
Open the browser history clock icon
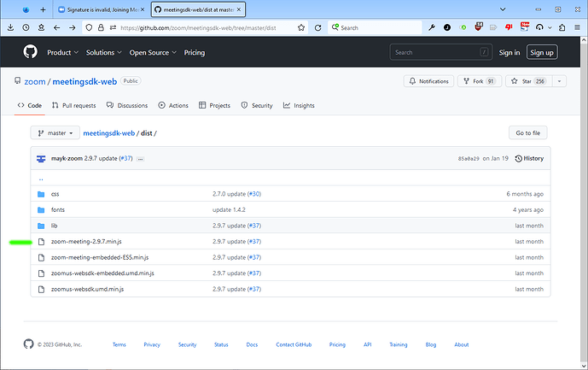pyautogui.click(x=26, y=27)
